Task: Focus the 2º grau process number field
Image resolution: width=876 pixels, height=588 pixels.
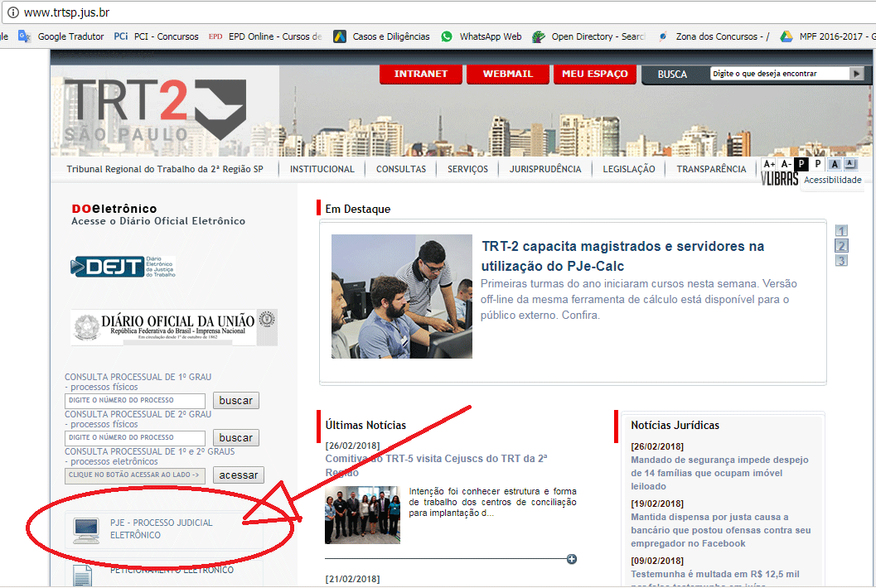Action: click(x=135, y=438)
